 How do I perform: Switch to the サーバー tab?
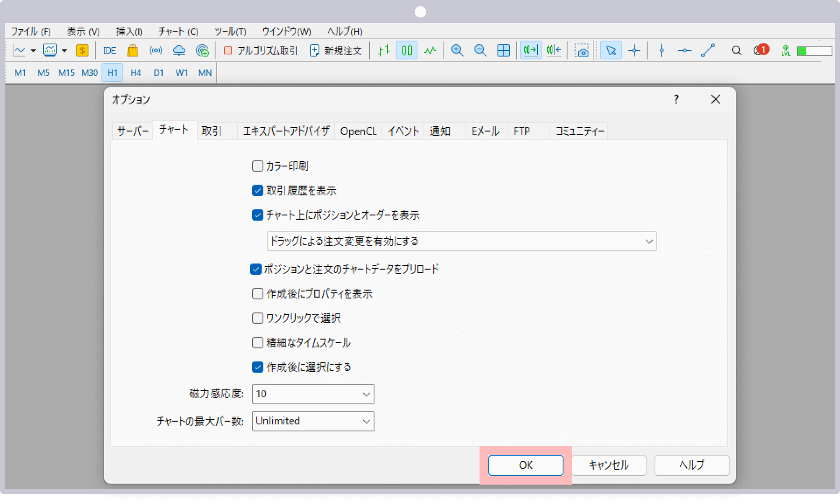pyautogui.click(x=133, y=131)
